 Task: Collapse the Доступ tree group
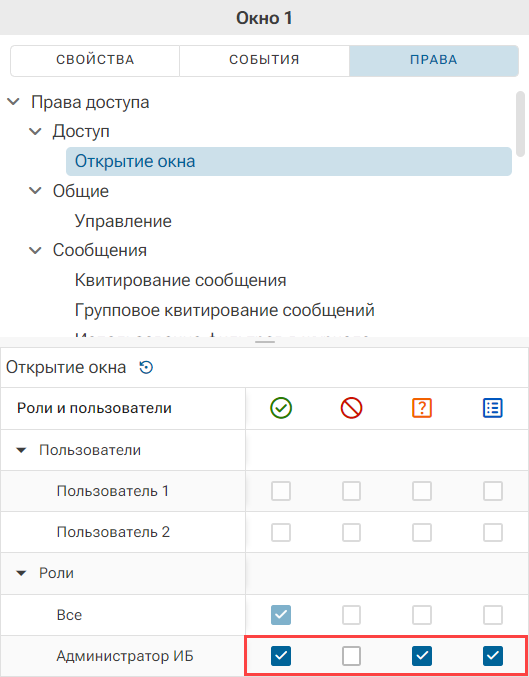click(35, 131)
